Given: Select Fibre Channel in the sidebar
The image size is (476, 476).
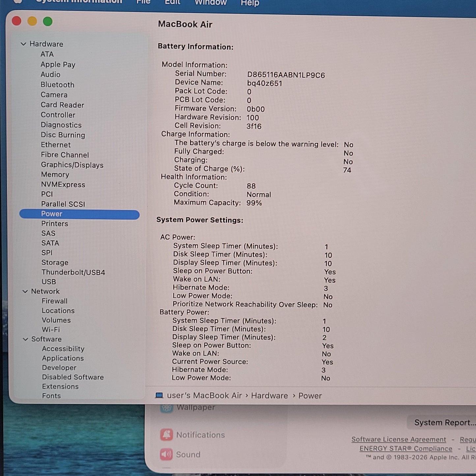Looking at the screenshot, I should [x=65, y=155].
